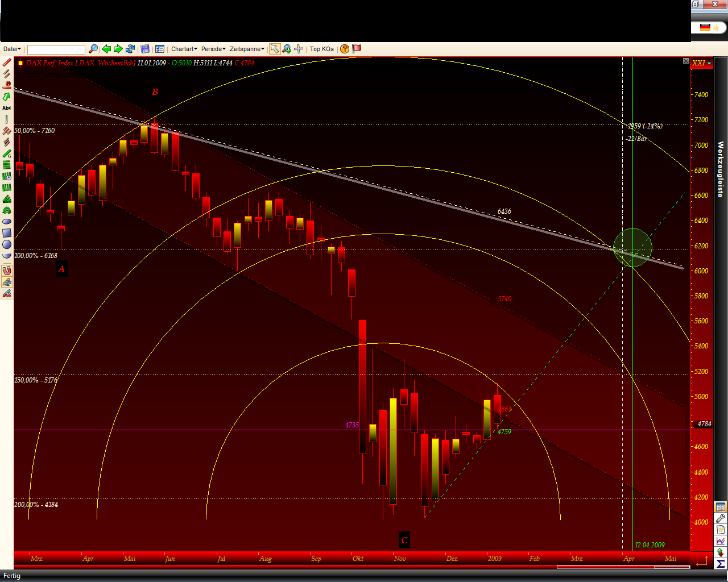The height and width of the screenshot is (582, 728).
Task: Open the Chartart dropdown
Action: [x=184, y=49]
